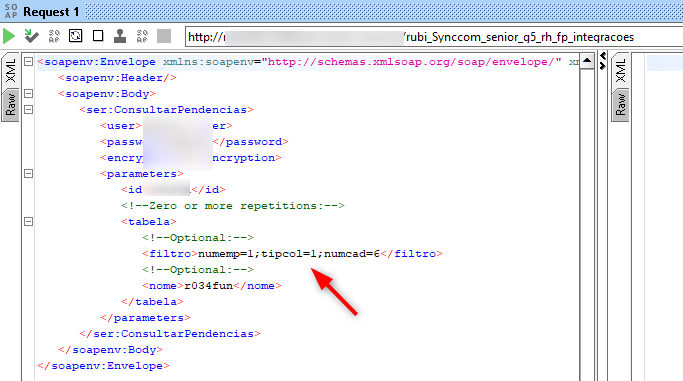The width and height of the screenshot is (683, 381).
Task: Collapse the soapenv:Body node
Action: click(28, 94)
